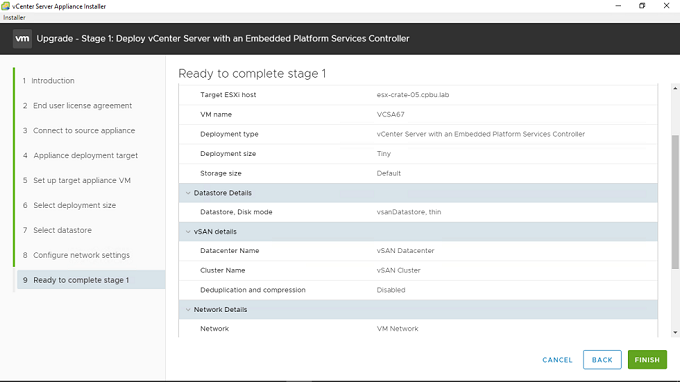Click the Tiny deployment size value

click(x=383, y=153)
